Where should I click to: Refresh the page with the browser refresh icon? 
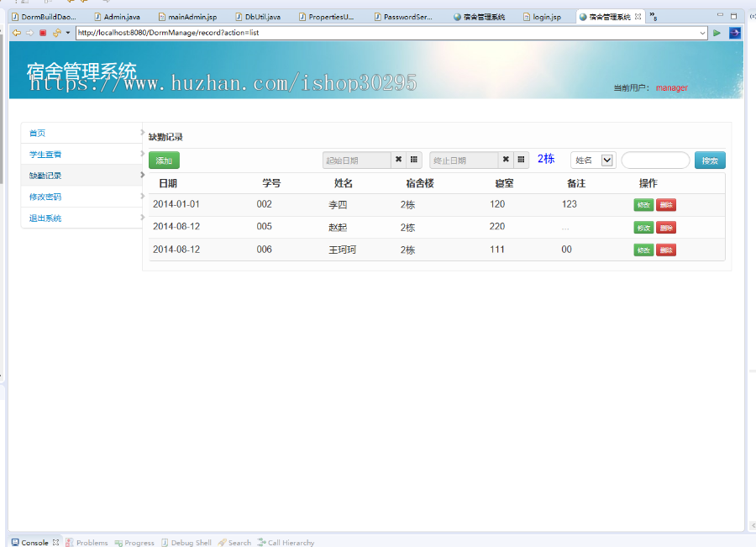click(x=55, y=33)
